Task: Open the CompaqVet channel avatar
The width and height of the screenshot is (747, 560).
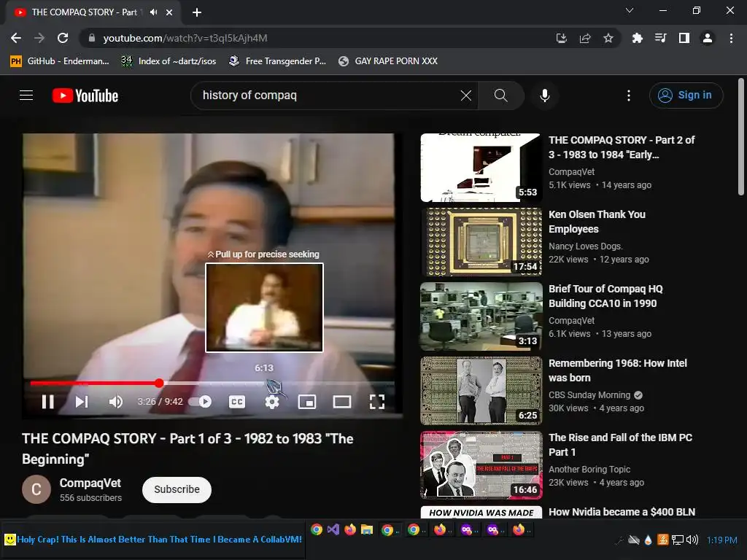Action: click(x=36, y=489)
